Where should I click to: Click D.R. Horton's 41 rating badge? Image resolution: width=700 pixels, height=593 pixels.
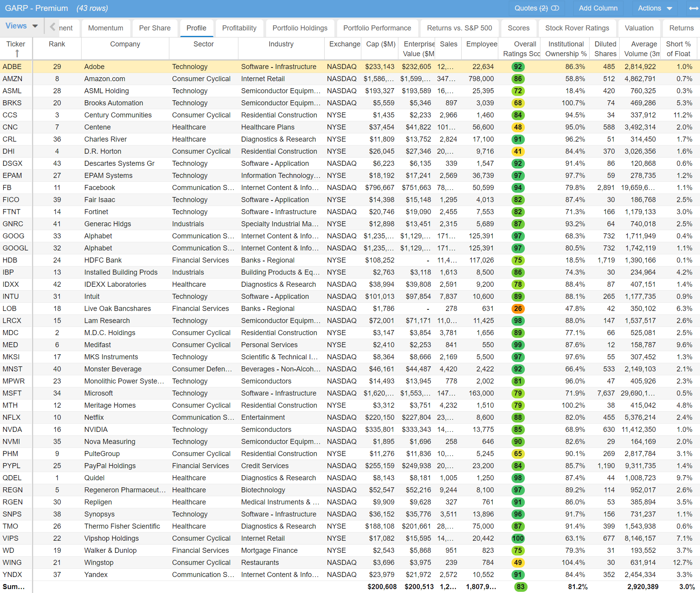coord(518,151)
